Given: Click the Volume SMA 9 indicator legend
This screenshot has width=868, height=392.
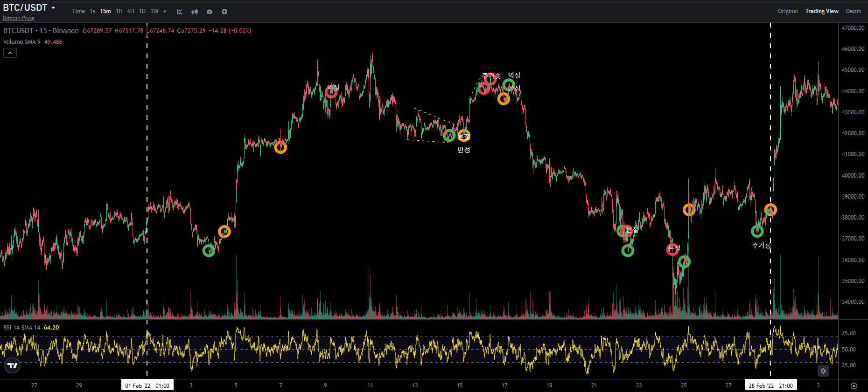Looking at the screenshot, I should (22, 42).
